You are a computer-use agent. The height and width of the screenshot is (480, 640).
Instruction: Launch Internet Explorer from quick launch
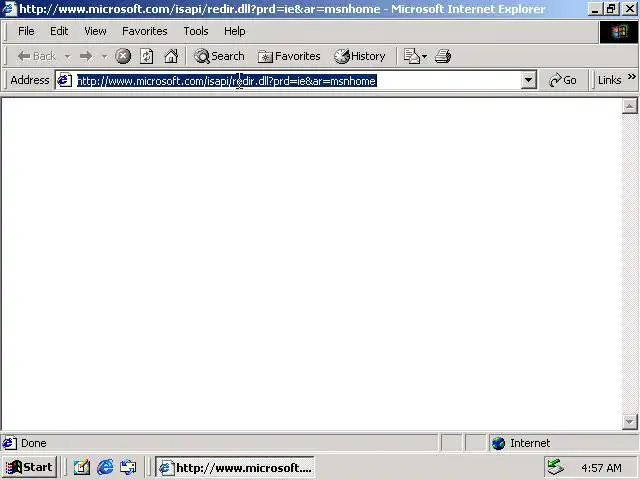coord(105,467)
